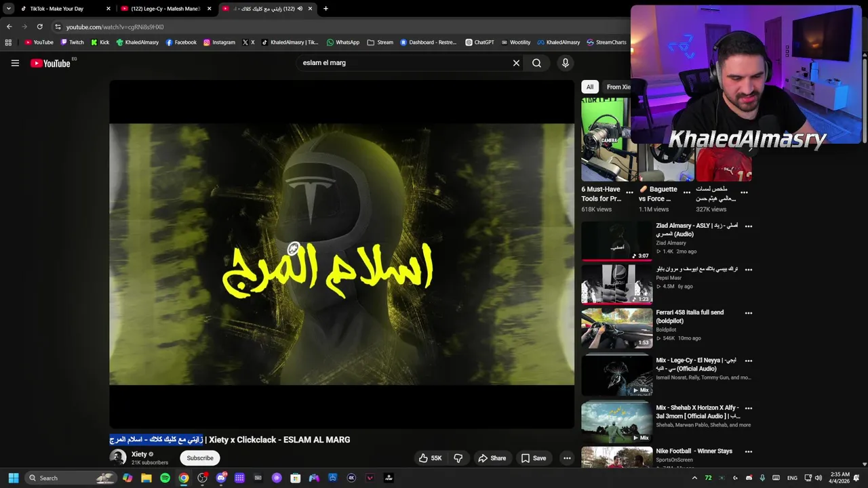Select the From Xiety filter chip
The image size is (868, 488).
coord(618,87)
